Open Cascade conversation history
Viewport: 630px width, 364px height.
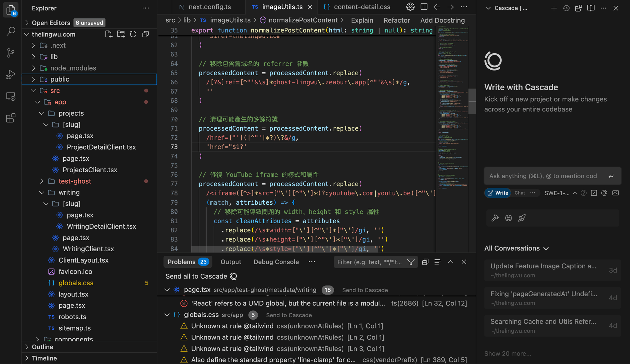click(566, 8)
